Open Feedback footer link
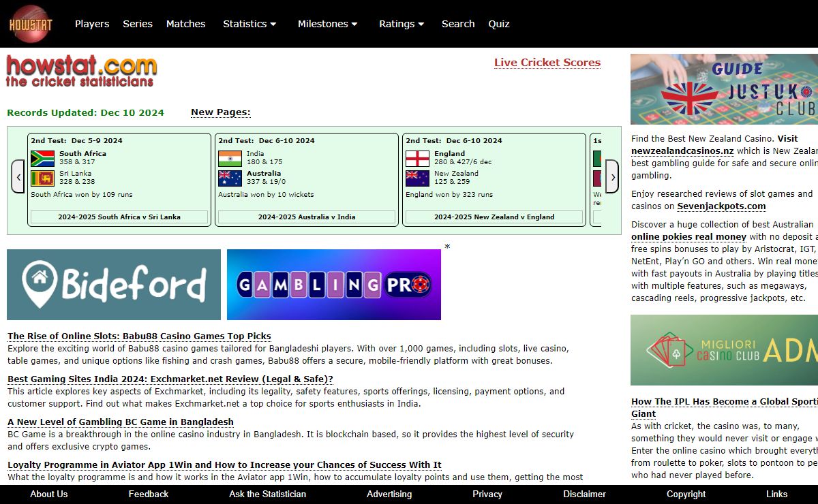The image size is (818, 504). [149, 494]
